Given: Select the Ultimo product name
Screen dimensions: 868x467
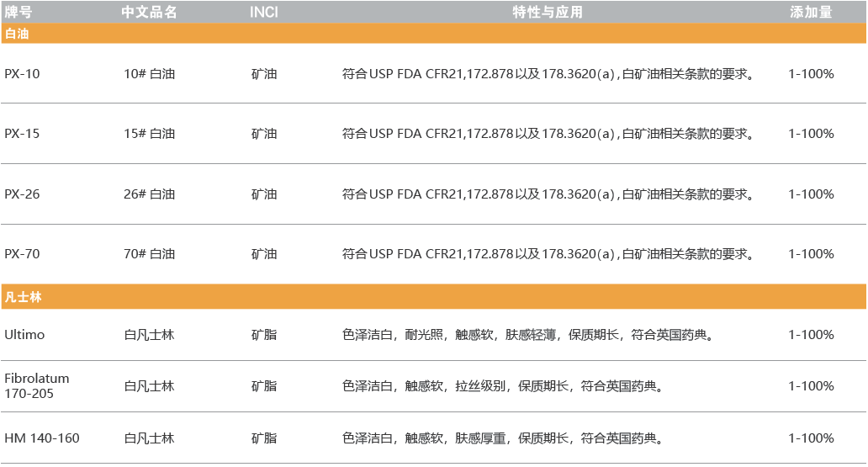Looking at the screenshot, I should (x=24, y=335).
